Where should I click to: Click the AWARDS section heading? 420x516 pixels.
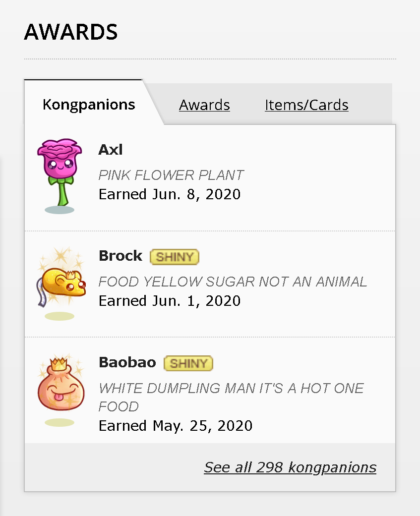71,32
